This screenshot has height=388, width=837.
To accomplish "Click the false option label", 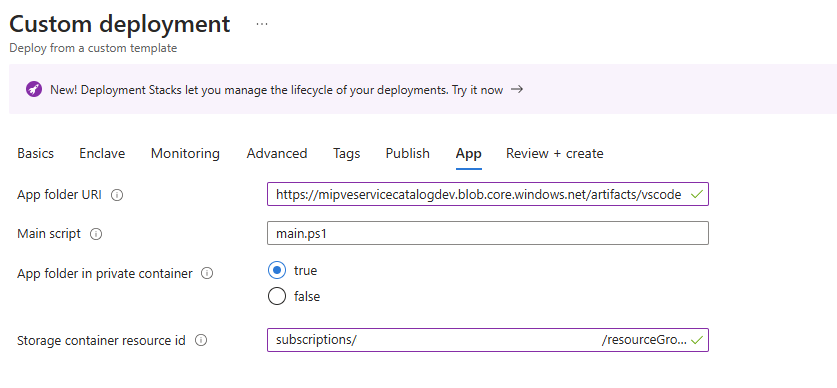I will pyautogui.click(x=307, y=296).
